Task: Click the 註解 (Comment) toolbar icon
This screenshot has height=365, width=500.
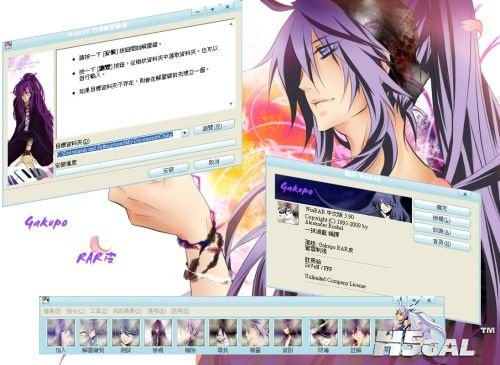Action: pyautogui.click(x=356, y=332)
